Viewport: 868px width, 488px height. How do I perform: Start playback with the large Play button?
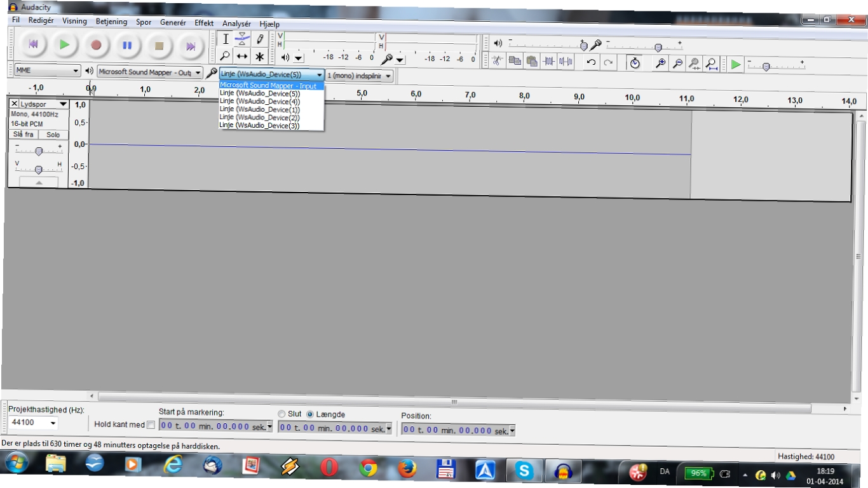[x=64, y=45]
